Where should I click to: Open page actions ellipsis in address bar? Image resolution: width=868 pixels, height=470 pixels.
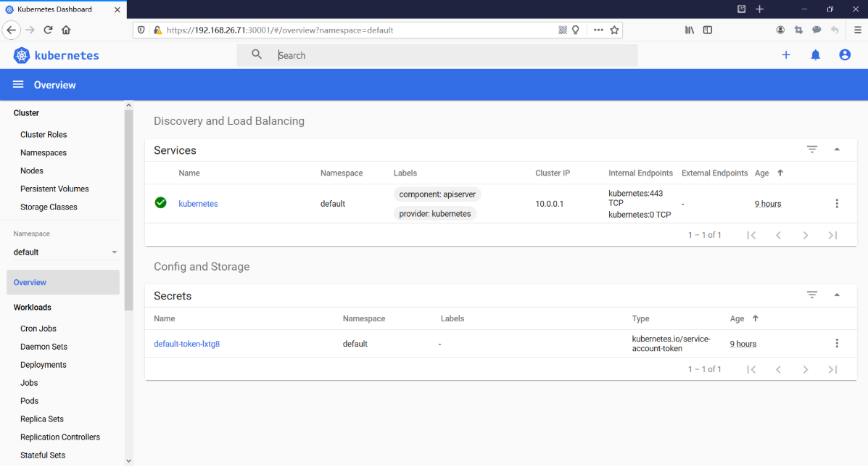598,30
